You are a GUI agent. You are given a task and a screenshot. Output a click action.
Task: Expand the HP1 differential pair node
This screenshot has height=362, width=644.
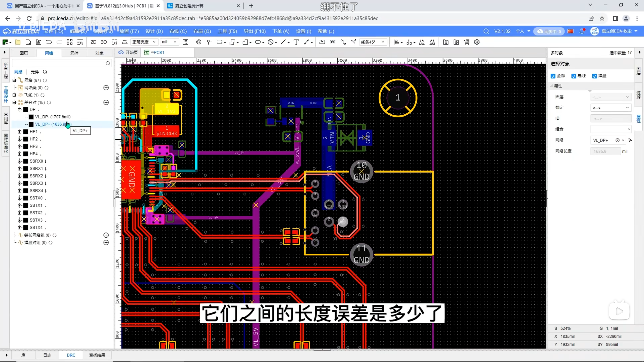pyautogui.click(x=20, y=132)
